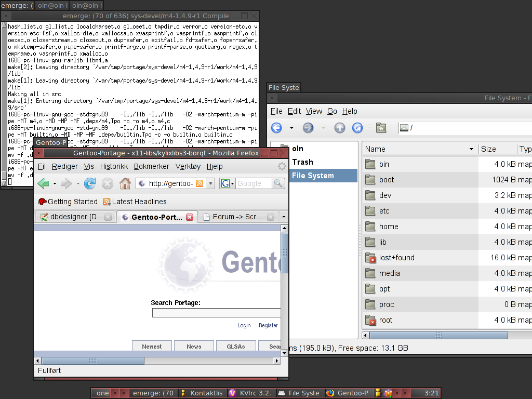Open the Rediger menu
Screen dimensions: 532x399
(x=65, y=166)
